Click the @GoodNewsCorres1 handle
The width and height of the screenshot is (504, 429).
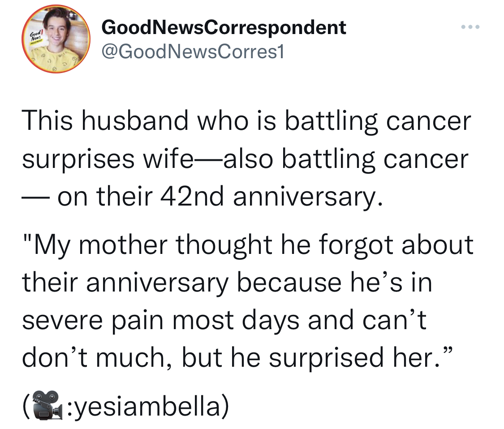(193, 52)
